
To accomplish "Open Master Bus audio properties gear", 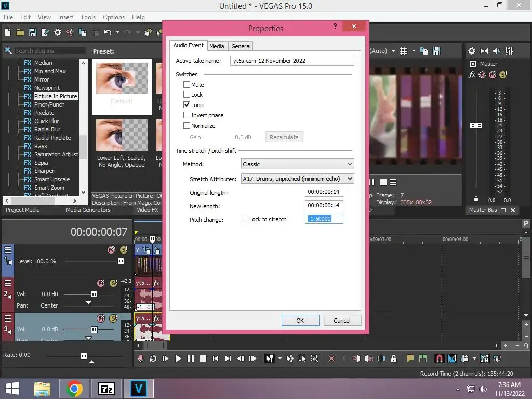I will 472,51.
